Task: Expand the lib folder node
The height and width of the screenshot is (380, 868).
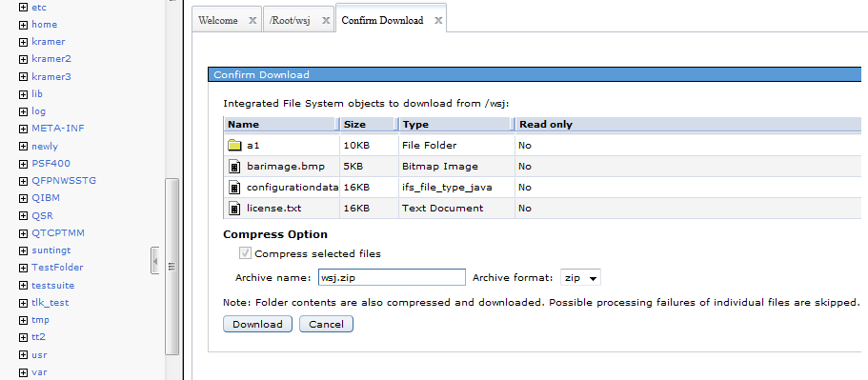Action: coord(23,94)
